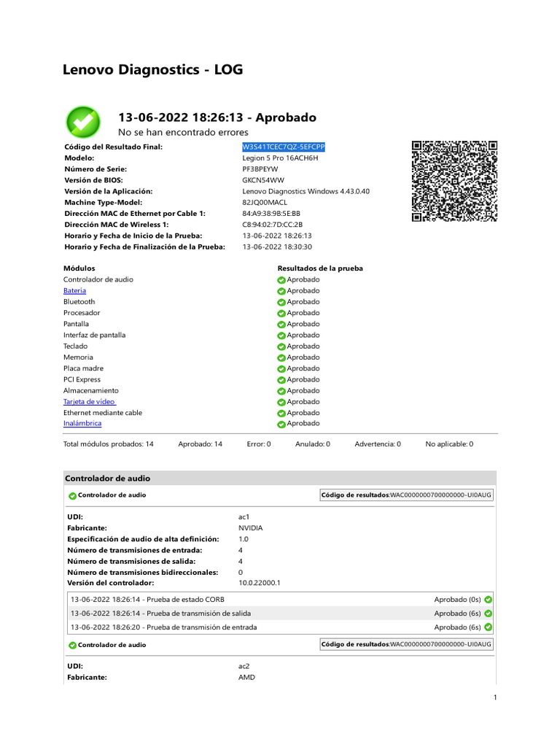
Task: Click 'Advertencia: 0' summary count
Action: coord(378,444)
